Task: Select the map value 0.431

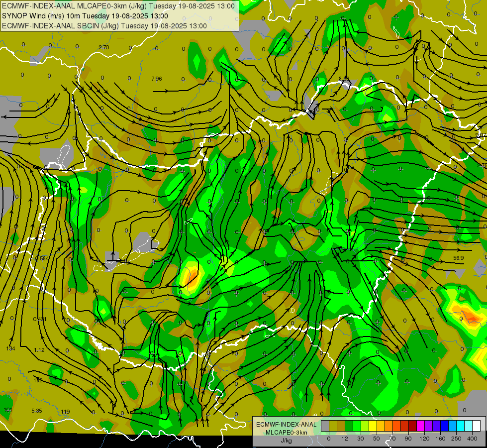Action: (40, 319)
